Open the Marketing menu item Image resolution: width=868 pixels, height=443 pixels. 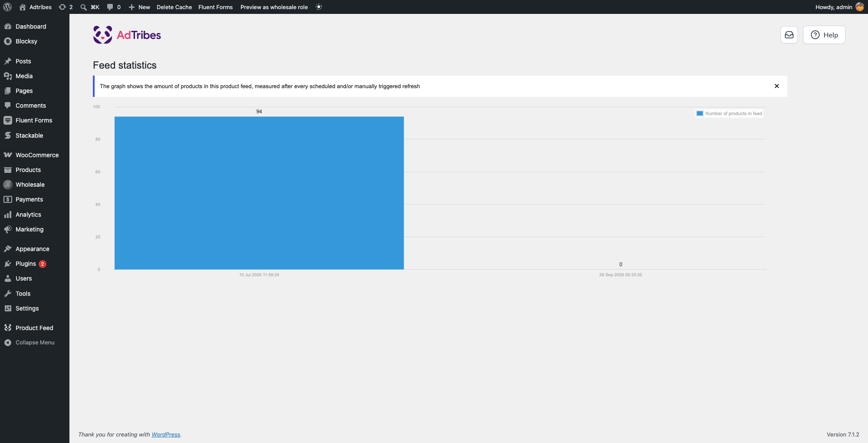pyautogui.click(x=35, y=229)
